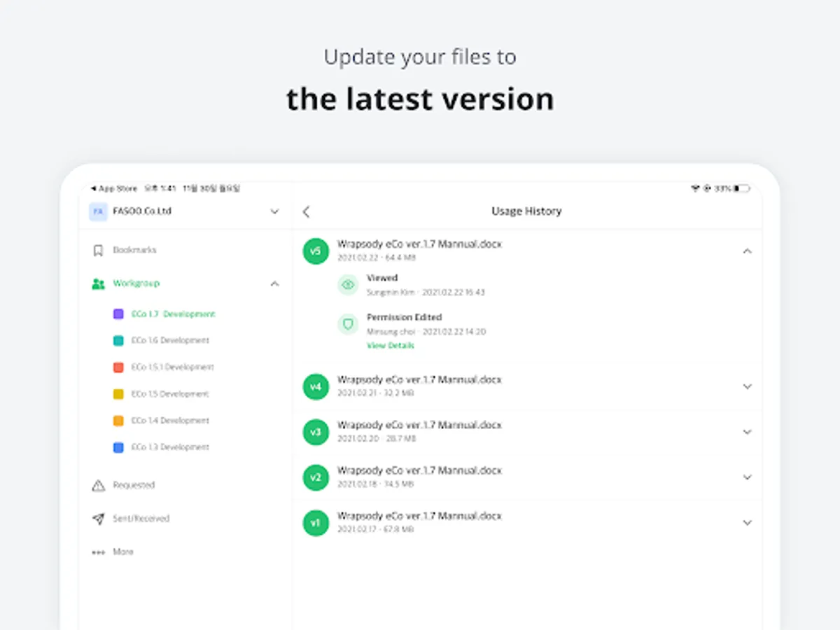Click the green v4 version badge
The height and width of the screenshot is (630, 840).
click(x=316, y=387)
